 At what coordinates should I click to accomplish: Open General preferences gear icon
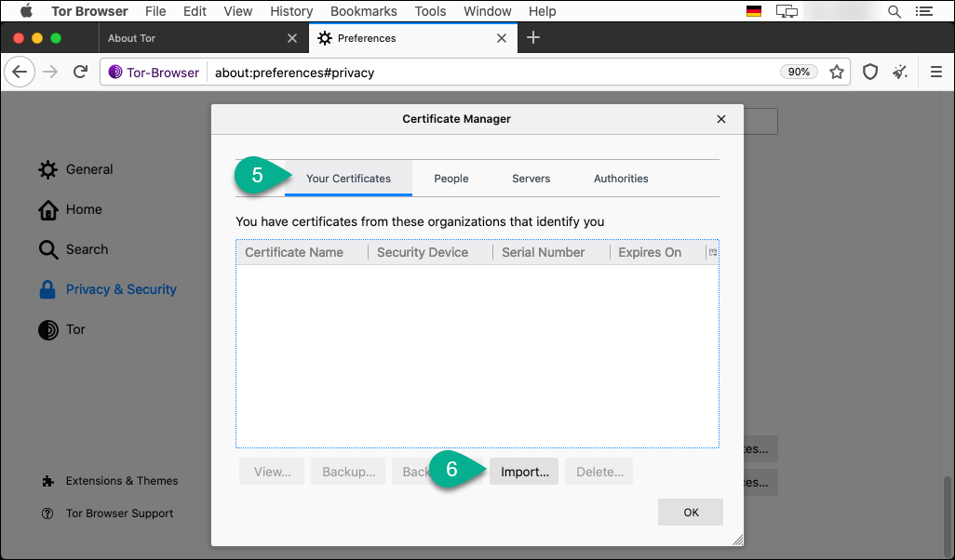click(48, 169)
